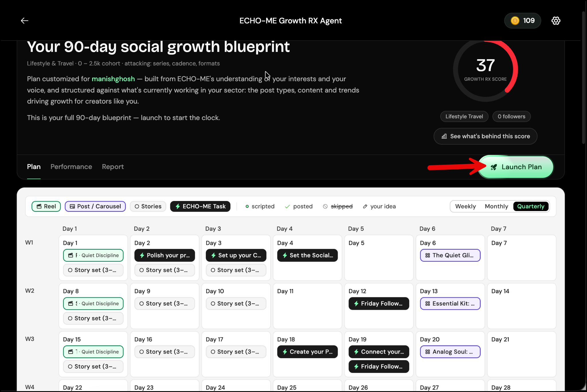Switch calendar to Monthly view

[496, 206]
